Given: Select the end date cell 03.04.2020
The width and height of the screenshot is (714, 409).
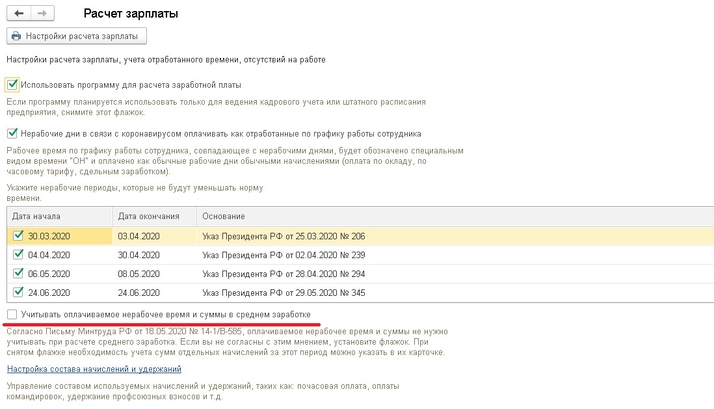Looking at the screenshot, I should pyautogui.click(x=140, y=235).
